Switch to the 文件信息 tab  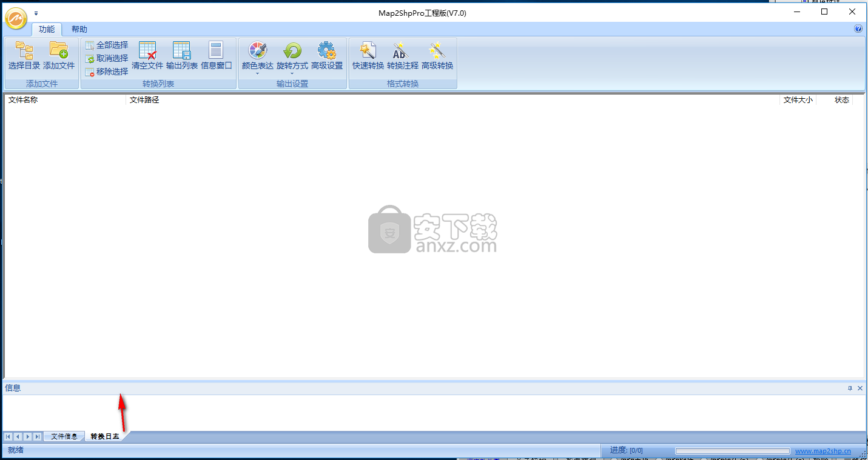tap(64, 436)
